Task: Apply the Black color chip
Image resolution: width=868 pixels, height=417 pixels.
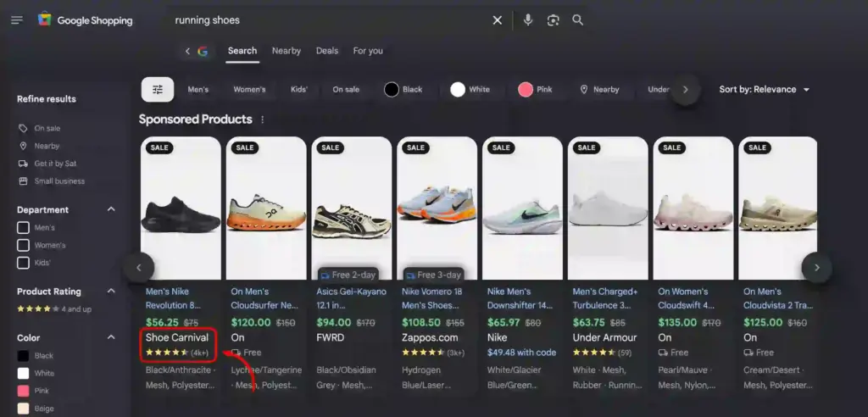Action: pyautogui.click(x=403, y=90)
